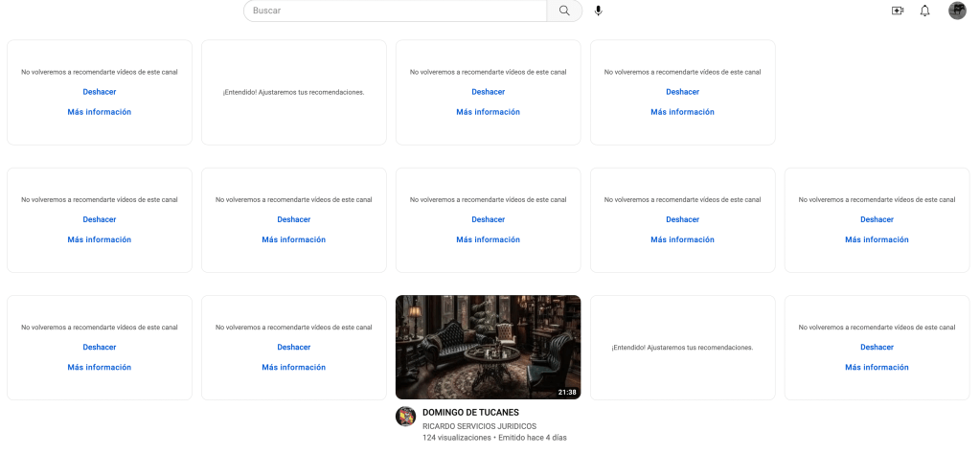Click Deshacer in card left of video thumbnail
The height and width of the screenshot is (454, 980).
pyautogui.click(x=294, y=348)
